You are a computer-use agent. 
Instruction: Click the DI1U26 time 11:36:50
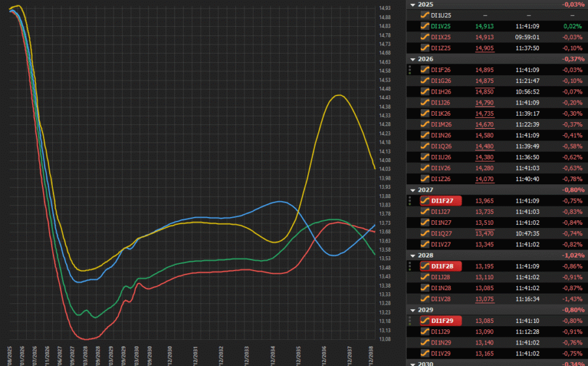pos(527,157)
